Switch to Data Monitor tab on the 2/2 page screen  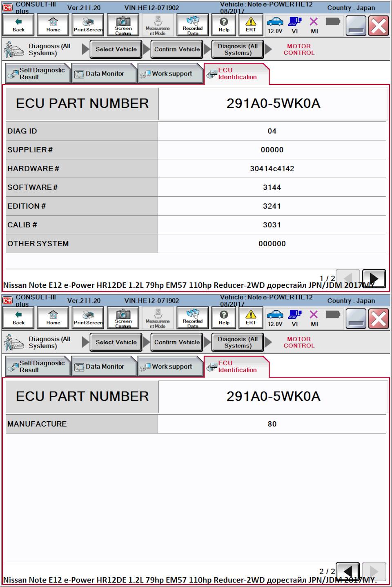[x=104, y=367]
